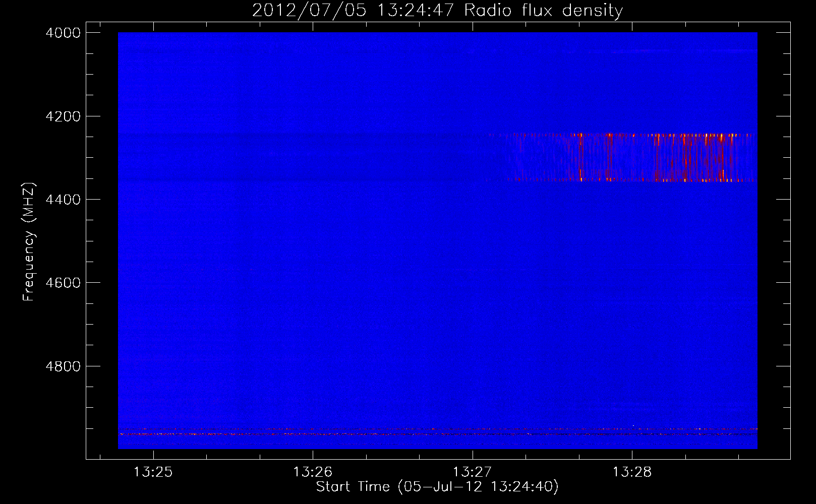Click the 13:27 time tick label
816x504 pixels.
tap(472, 472)
